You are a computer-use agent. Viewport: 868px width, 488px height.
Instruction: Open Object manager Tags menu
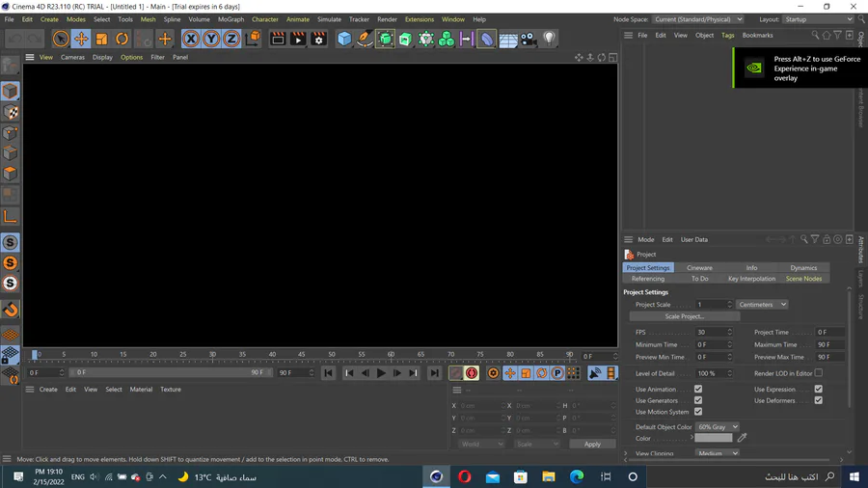click(727, 36)
